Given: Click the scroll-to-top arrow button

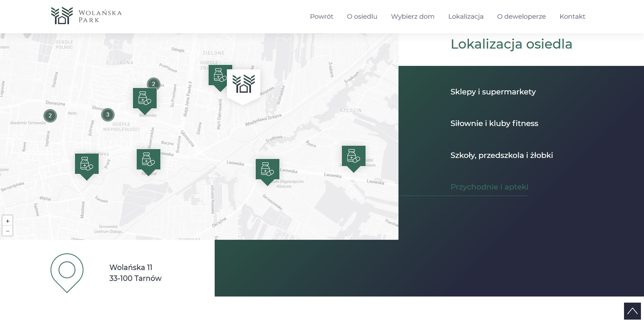Looking at the screenshot, I should [632, 311].
